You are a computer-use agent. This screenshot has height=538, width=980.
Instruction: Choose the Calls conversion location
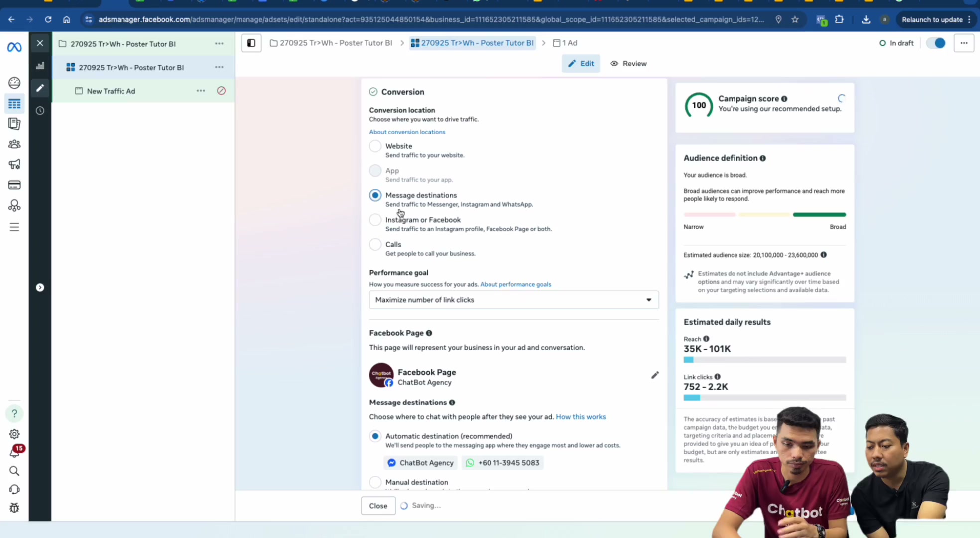[375, 244]
